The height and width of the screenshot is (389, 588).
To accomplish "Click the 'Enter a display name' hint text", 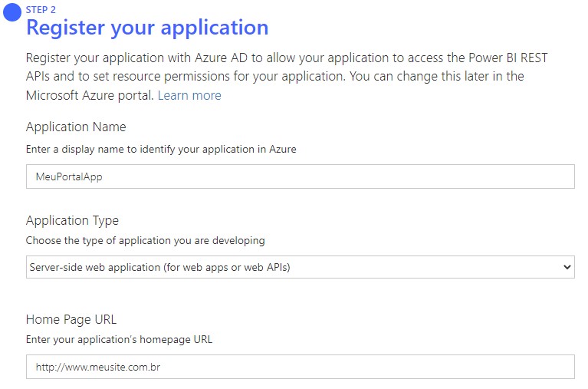I will 161,149.
